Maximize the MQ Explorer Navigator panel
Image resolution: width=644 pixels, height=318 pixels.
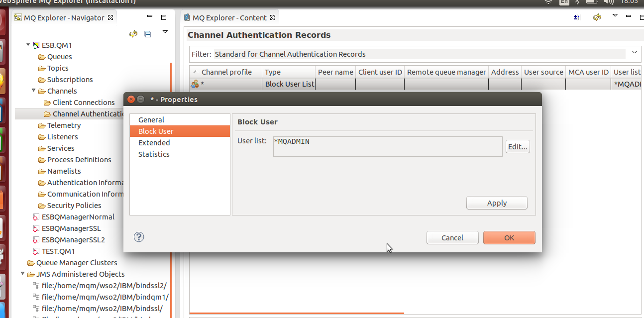tap(164, 17)
